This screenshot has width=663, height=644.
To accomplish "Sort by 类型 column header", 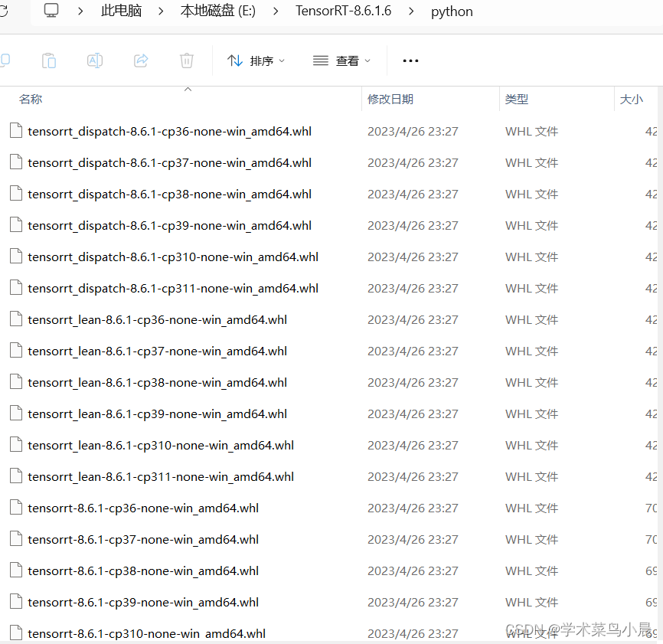I will [x=517, y=99].
